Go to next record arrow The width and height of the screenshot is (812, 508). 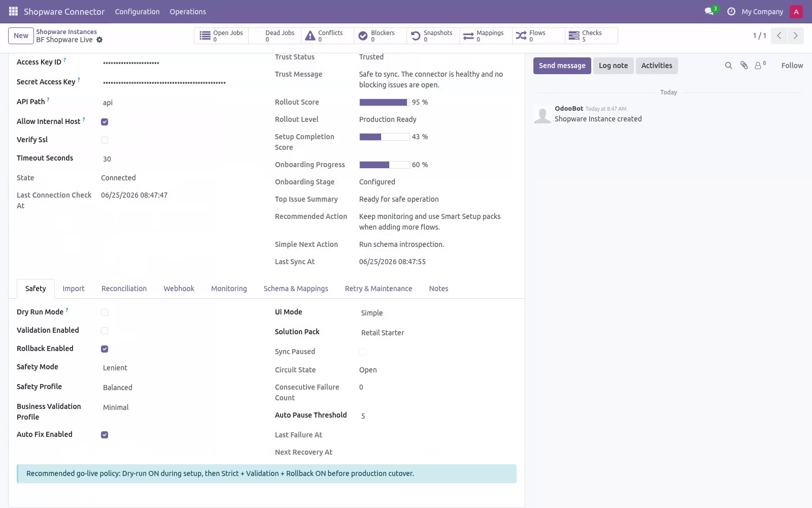[x=795, y=36]
